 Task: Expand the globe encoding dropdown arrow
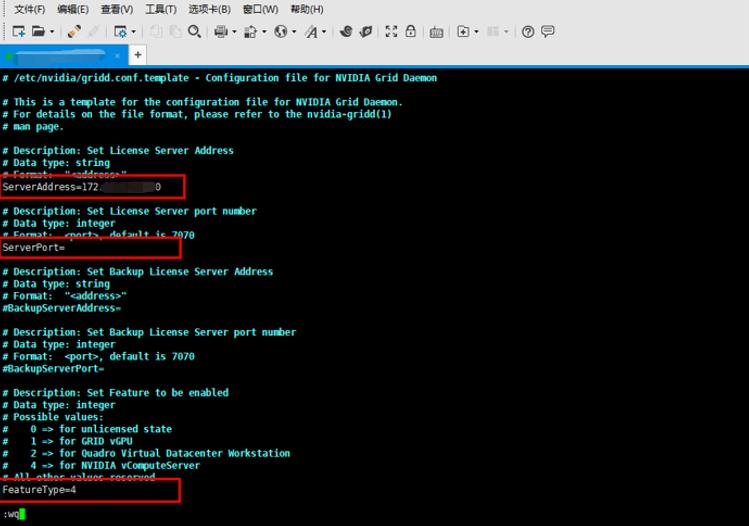294,32
